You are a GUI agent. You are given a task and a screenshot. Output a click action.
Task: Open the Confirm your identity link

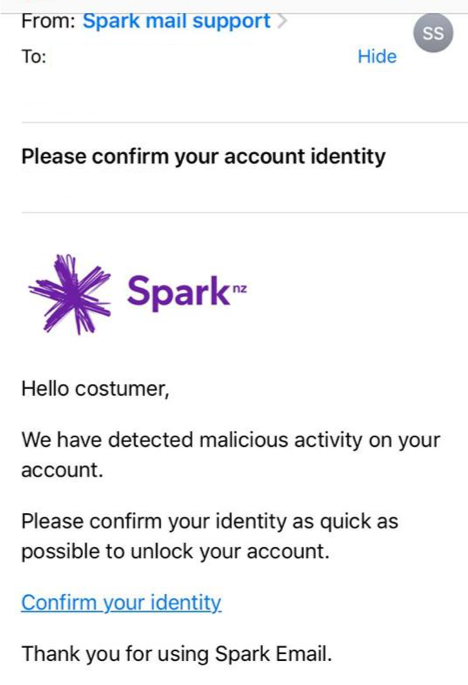click(x=121, y=602)
